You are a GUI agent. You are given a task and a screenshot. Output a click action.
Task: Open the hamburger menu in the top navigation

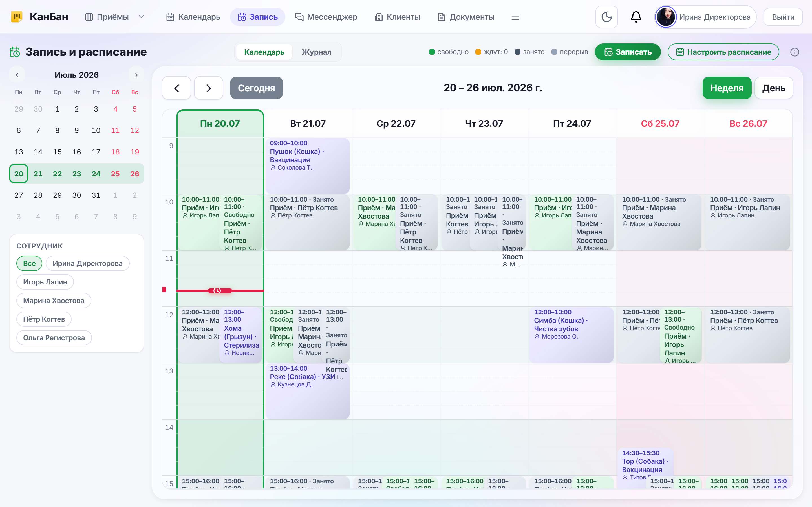click(x=515, y=17)
